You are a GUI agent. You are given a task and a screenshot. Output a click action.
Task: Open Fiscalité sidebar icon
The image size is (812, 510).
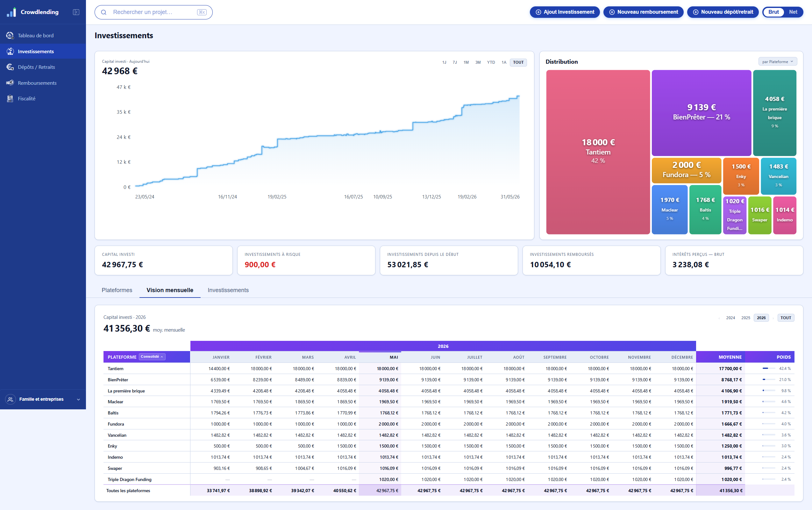coord(10,98)
